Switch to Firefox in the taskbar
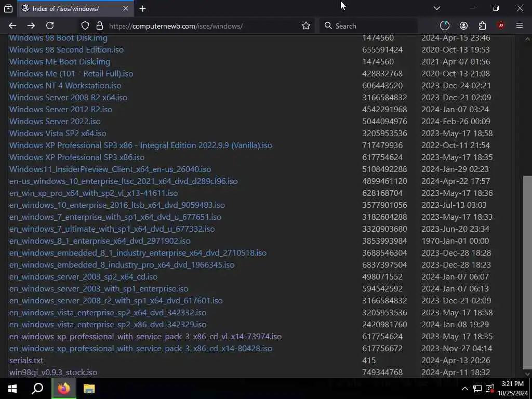Screen dimensions: 532x399 63,389
